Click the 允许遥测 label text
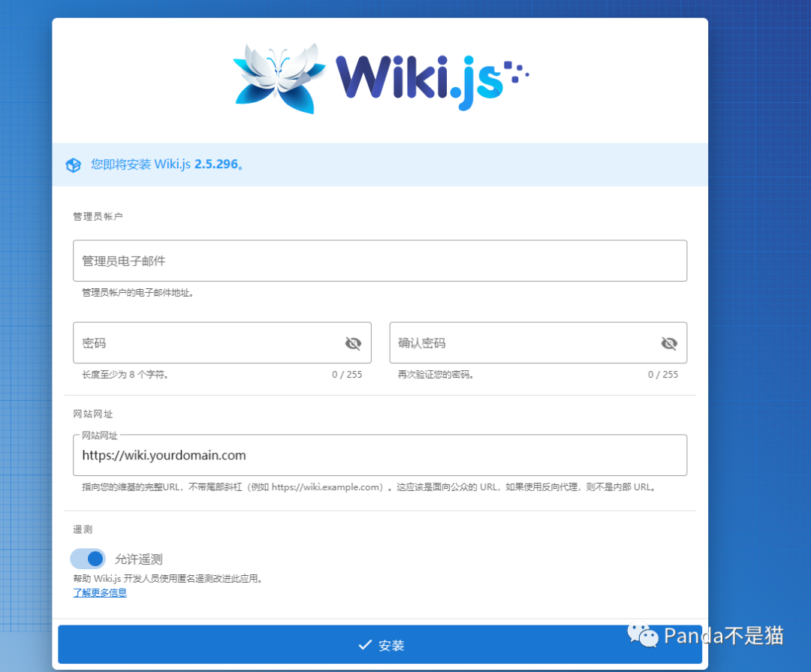The image size is (811, 672). click(x=139, y=559)
